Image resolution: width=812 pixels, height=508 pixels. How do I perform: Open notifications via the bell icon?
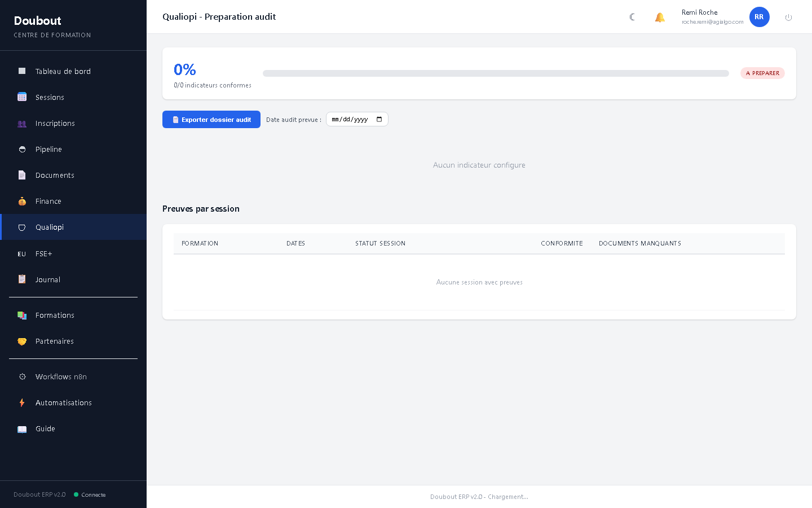tap(660, 17)
